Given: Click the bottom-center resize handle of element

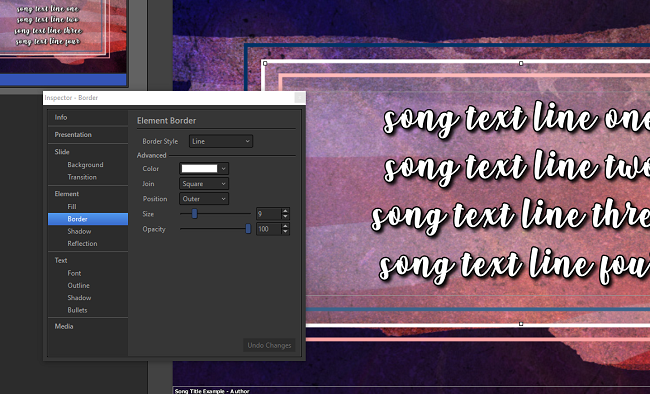Looking at the screenshot, I should pos(521,324).
